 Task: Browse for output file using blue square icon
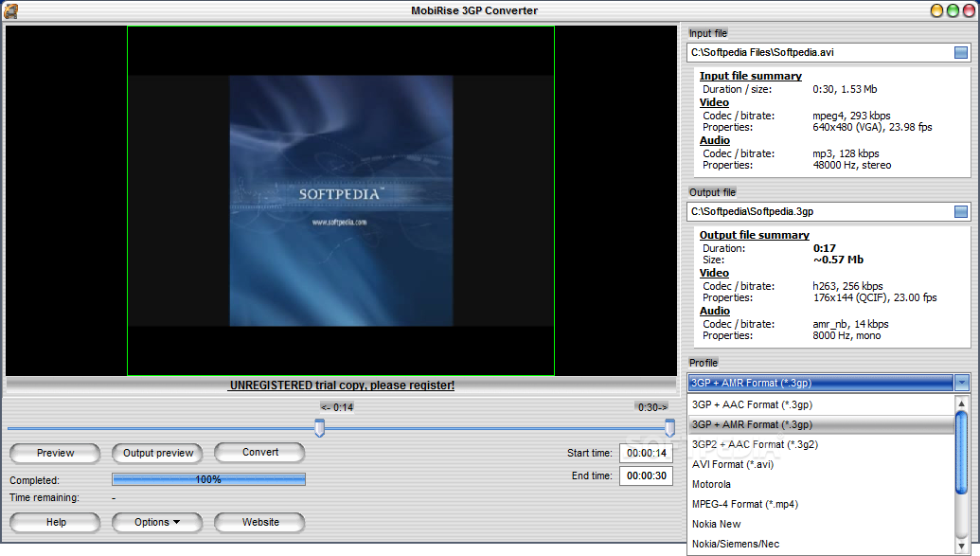[x=961, y=212]
